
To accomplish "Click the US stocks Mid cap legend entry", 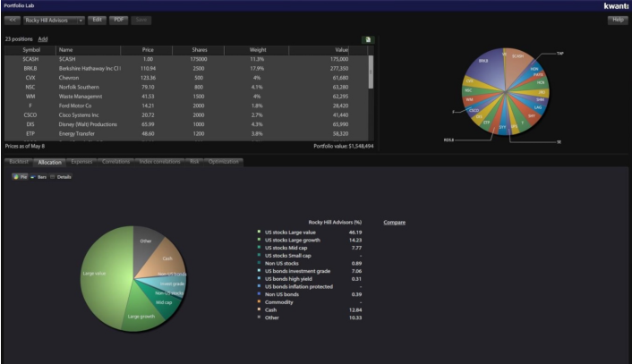I will click(x=286, y=248).
